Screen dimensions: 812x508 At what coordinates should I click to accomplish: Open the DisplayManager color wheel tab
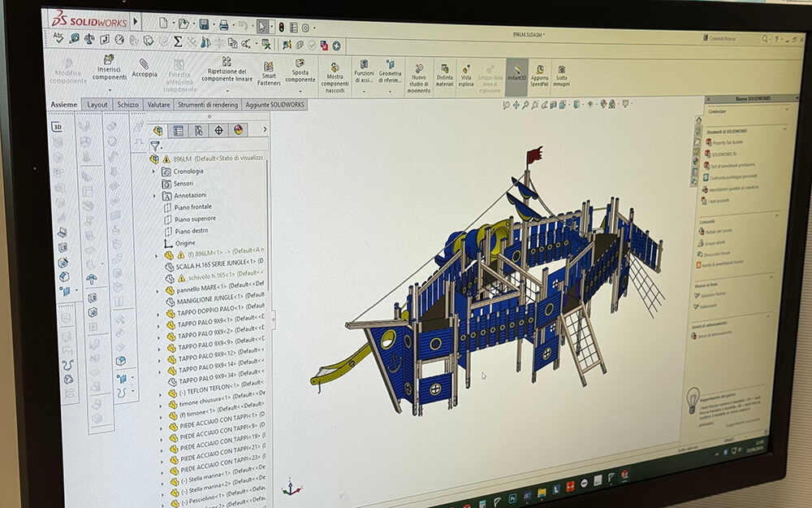(239, 130)
